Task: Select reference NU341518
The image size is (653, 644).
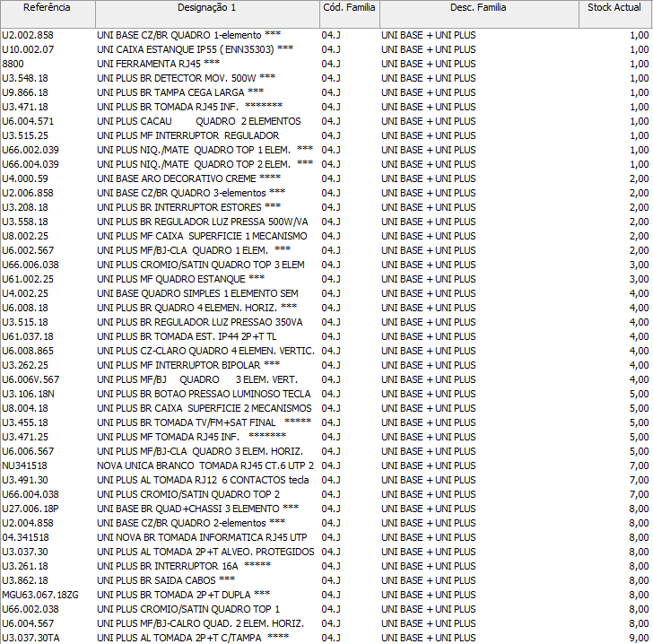Action: tap(24, 466)
